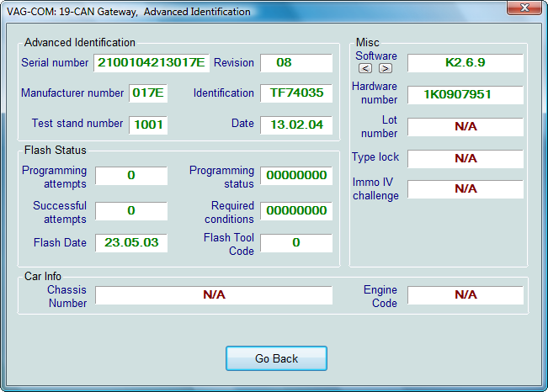Viewport: 548px width, 392px height.
Task: Click the "Car Info" group heading
Action: click(43, 277)
